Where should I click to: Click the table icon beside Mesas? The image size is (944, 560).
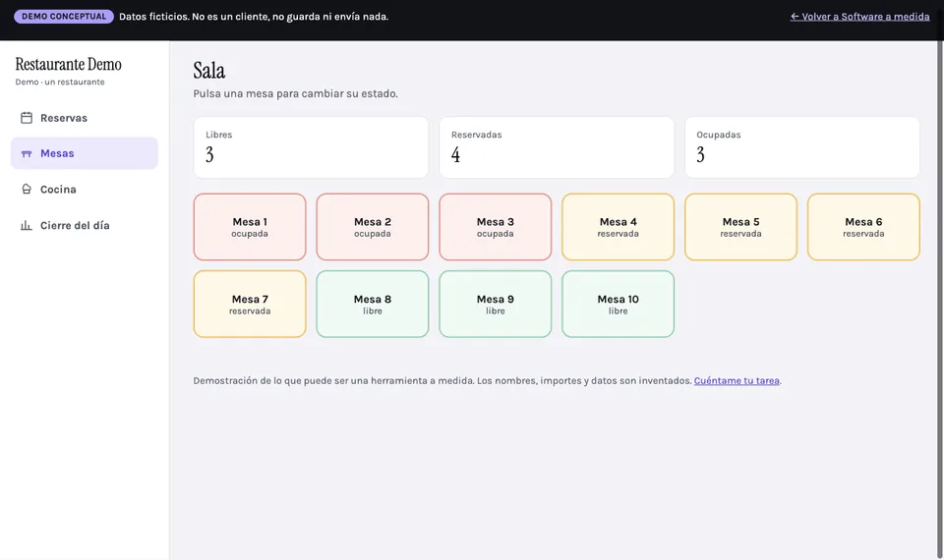pos(27,153)
